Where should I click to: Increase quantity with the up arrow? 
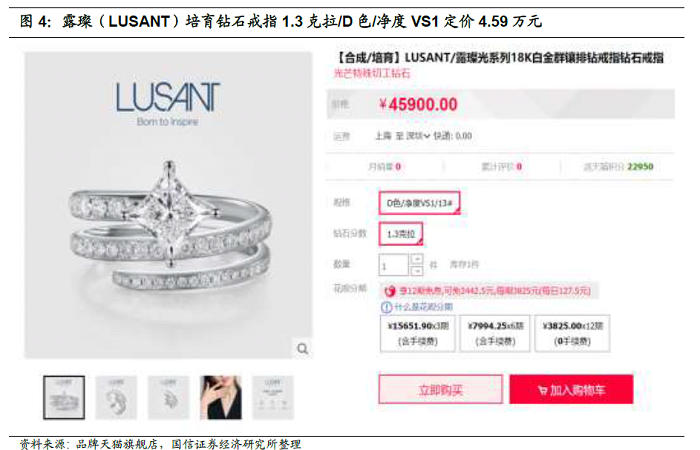417,259
